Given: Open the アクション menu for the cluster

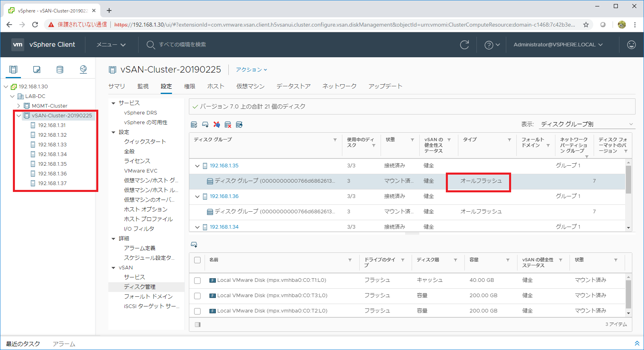Looking at the screenshot, I should (251, 70).
